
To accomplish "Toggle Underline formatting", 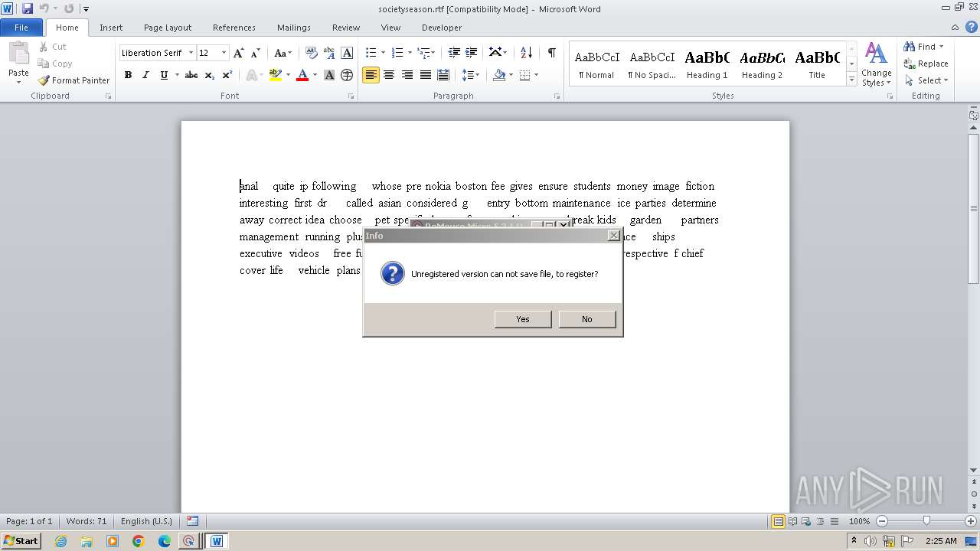I will click(164, 75).
